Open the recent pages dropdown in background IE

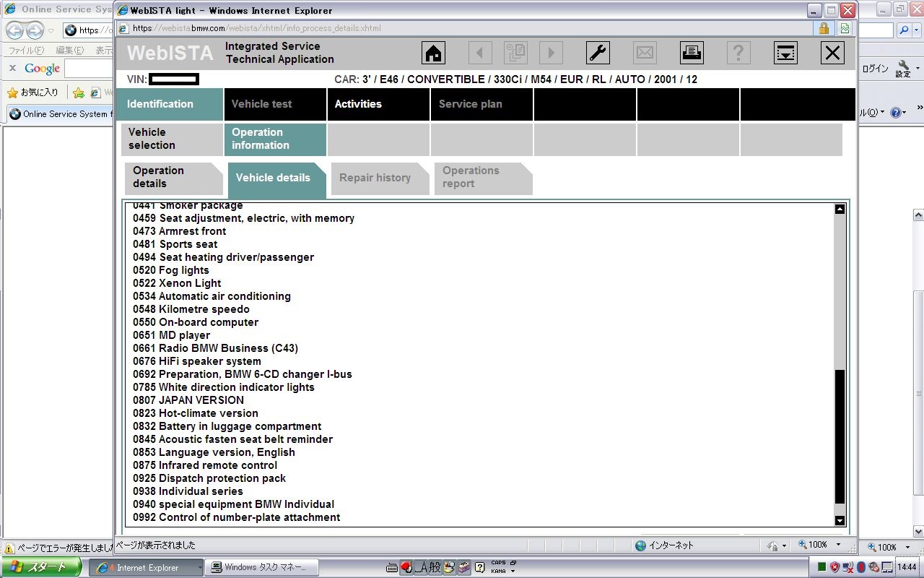point(51,30)
